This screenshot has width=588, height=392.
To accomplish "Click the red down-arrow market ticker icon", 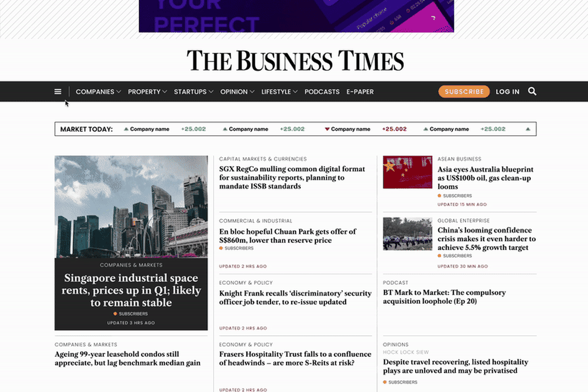I will (x=327, y=129).
